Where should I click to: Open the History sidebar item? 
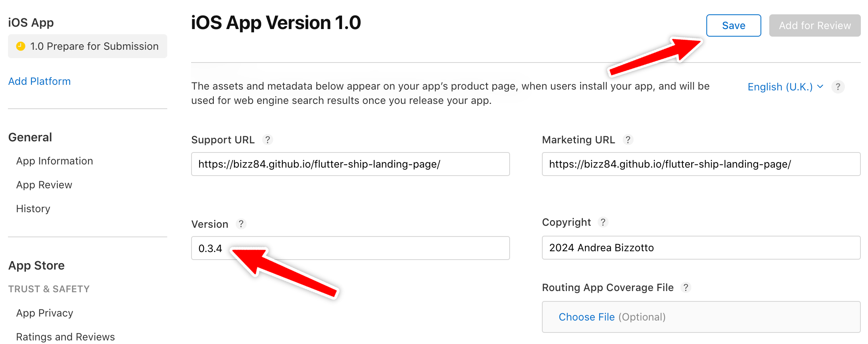[33, 209]
